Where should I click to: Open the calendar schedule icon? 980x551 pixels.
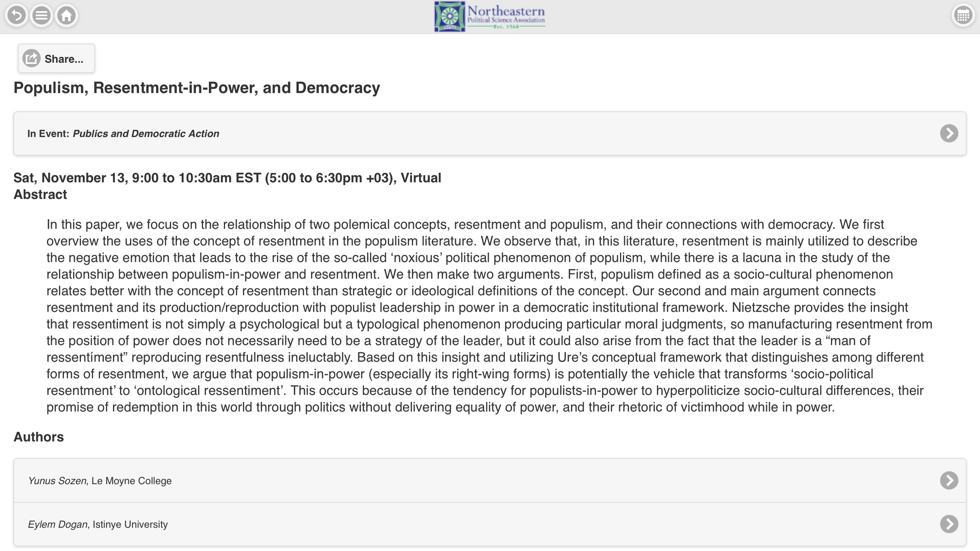tap(963, 16)
